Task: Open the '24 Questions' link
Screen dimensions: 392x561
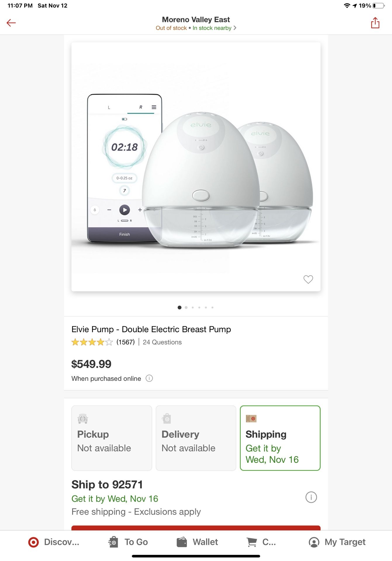Action: tap(162, 342)
